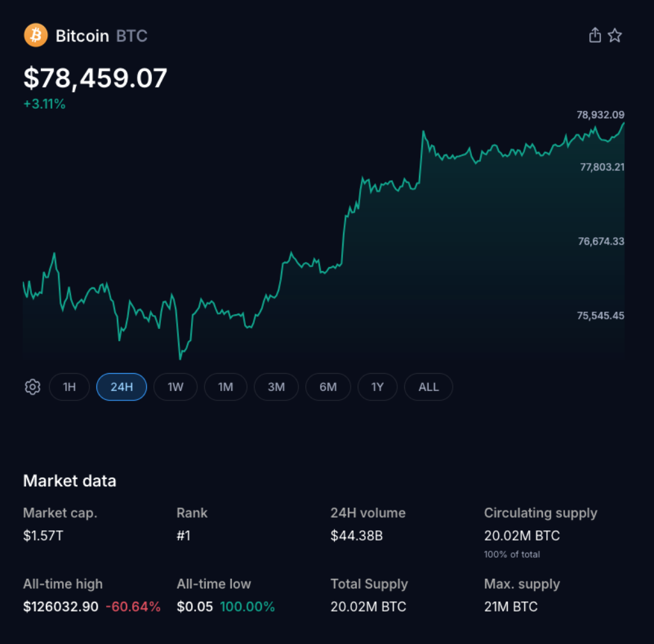654x644 pixels.
Task: Click the +3.11% change percentage
Action: point(43,104)
